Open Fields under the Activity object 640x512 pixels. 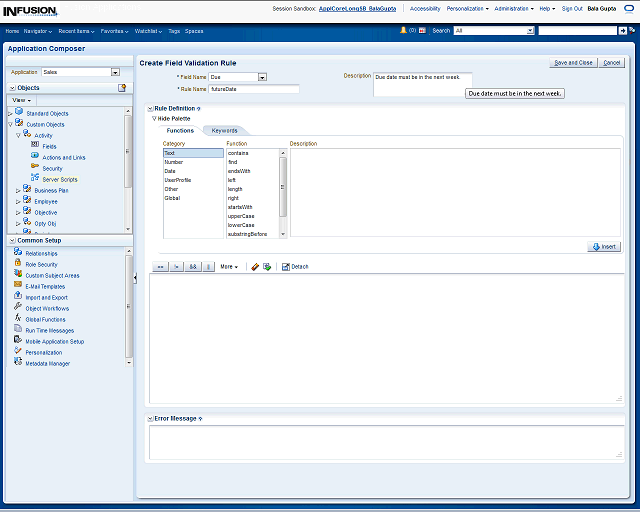[x=49, y=146]
